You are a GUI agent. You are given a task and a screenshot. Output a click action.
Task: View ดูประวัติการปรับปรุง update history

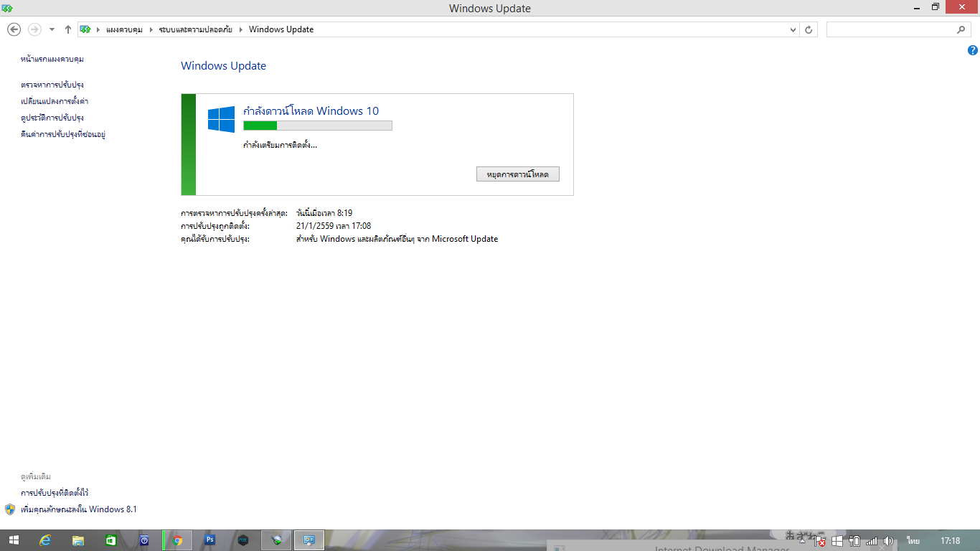pos(52,118)
